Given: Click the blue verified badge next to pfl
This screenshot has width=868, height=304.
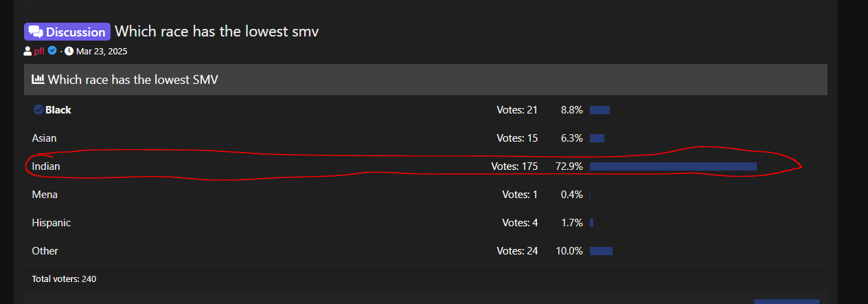Looking at the screenshot, I should 52,51.
